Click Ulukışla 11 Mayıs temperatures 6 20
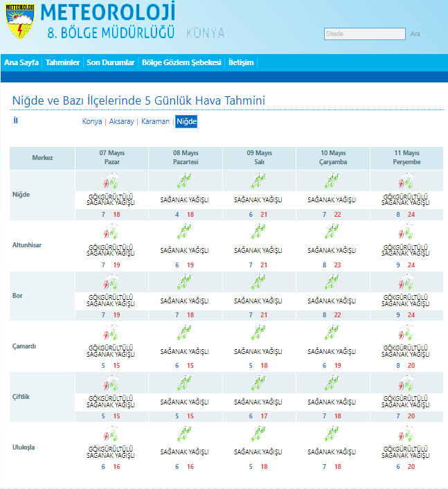The width and height of the screenshot is (448, 489). [x=406, y=467]
